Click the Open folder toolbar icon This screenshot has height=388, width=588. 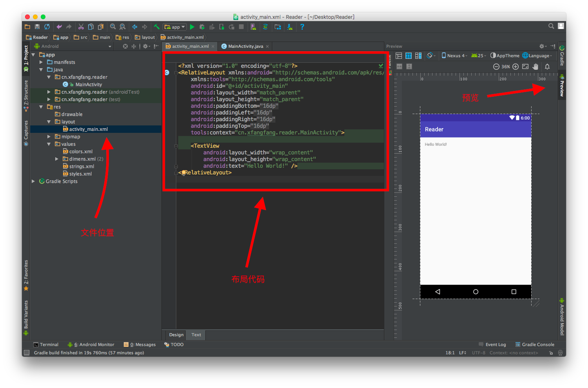27,27
